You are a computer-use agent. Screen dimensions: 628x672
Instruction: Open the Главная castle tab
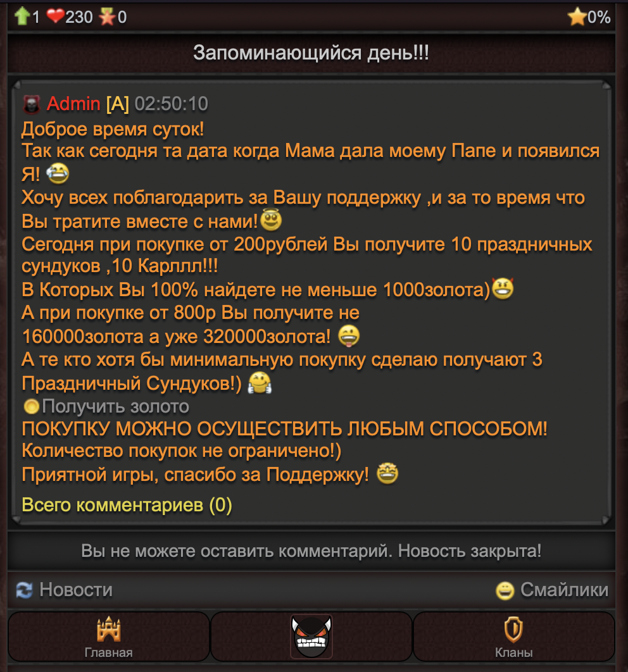click(x=108, y=637)
